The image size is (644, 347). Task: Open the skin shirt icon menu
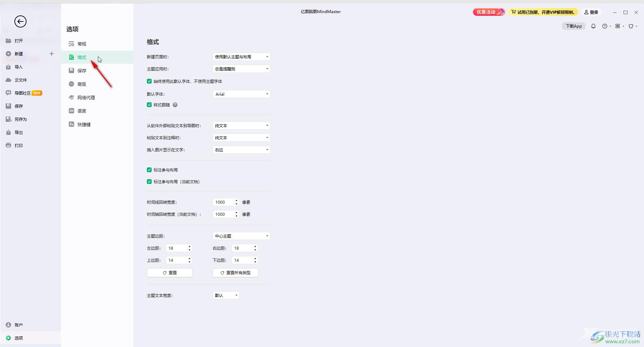[x=631, y=26]
